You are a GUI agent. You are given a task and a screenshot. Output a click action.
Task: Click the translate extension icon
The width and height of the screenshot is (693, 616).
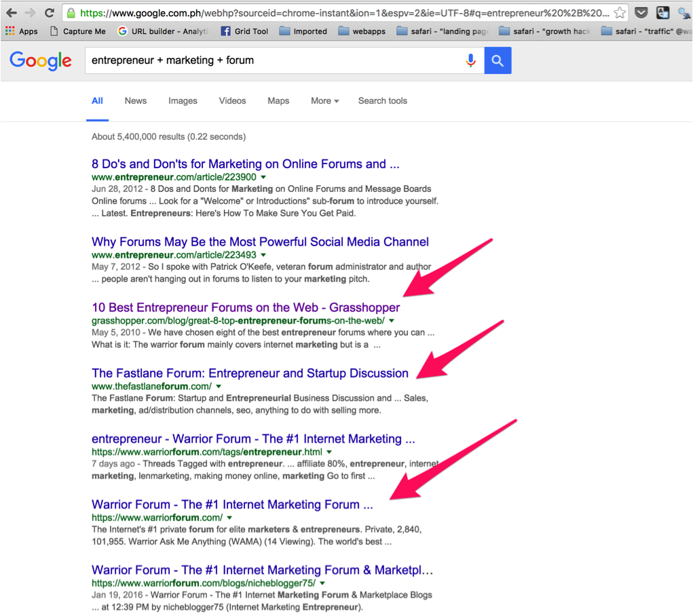663,13
